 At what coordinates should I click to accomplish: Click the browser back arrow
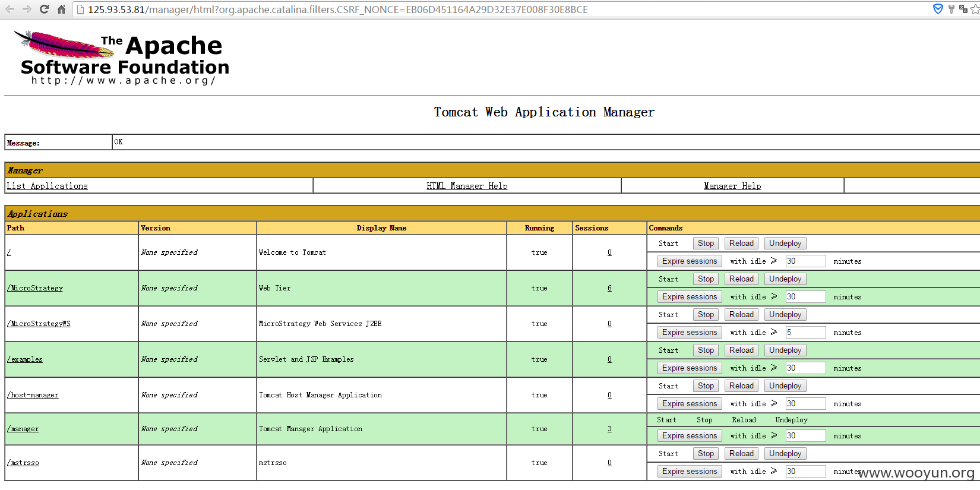10,10
